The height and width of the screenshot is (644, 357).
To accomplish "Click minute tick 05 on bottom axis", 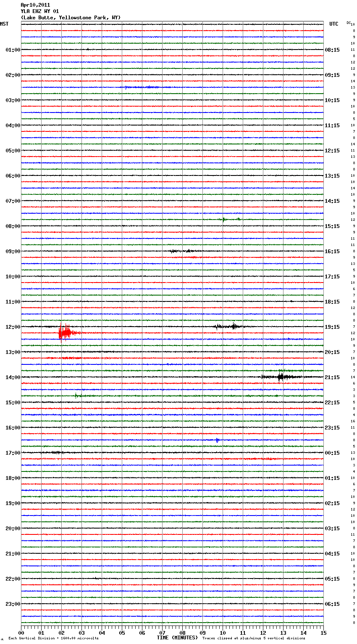I will click(122, 633).
